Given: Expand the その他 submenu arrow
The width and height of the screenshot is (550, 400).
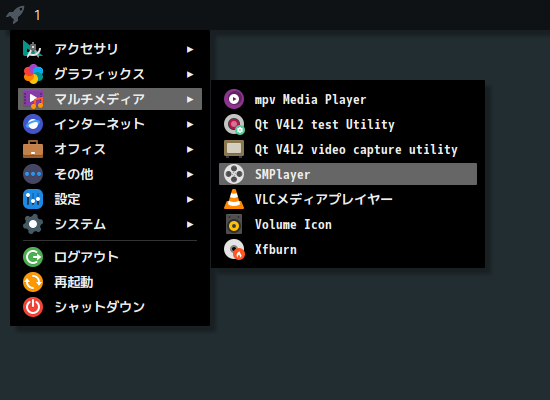Looking at the screenshot, I should [190, 174].
